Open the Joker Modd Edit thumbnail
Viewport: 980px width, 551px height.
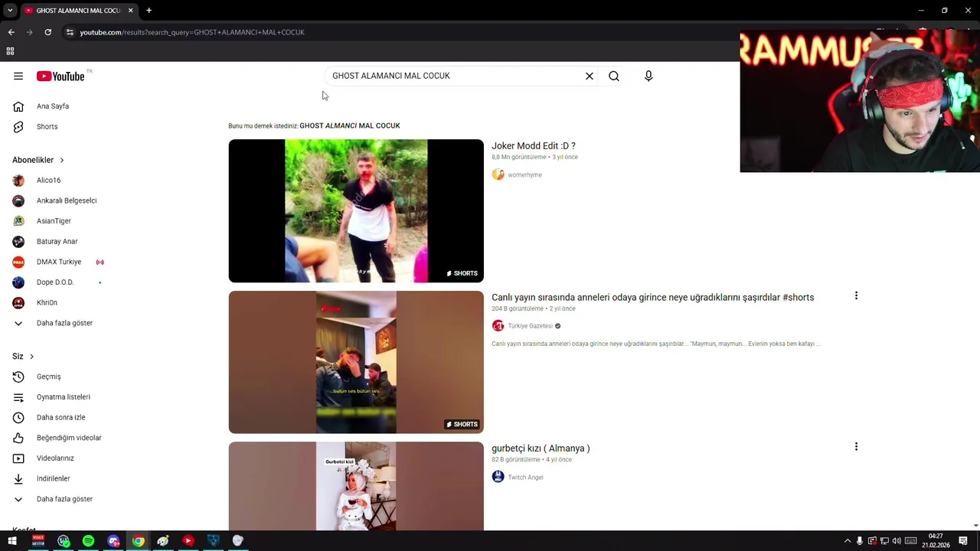point(356,210)
